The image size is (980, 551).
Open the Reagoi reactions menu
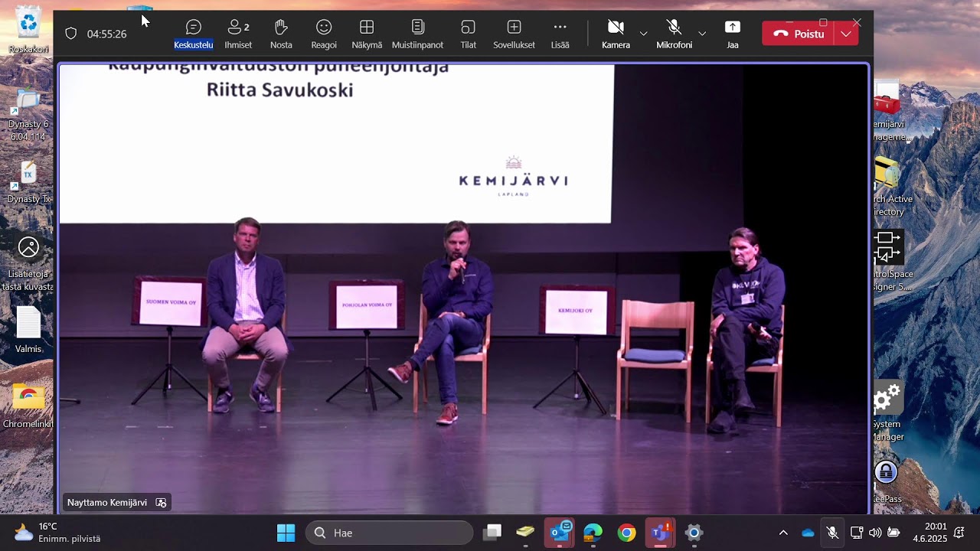tap(324, 34)
